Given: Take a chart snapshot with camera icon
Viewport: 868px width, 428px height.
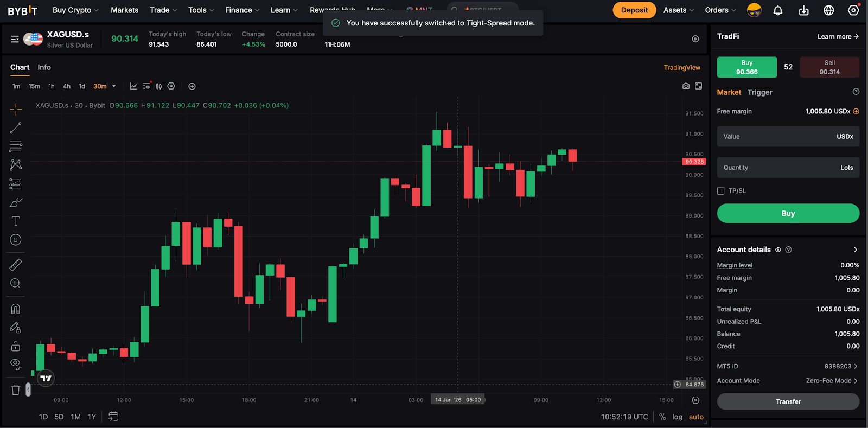Looking at the screenshot, I should coord(686,86).
